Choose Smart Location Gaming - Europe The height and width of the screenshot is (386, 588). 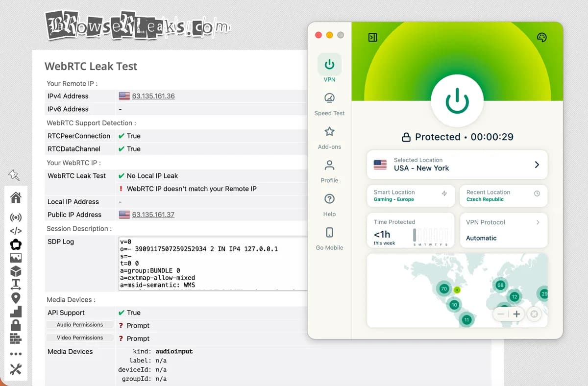tap(411, 195)
